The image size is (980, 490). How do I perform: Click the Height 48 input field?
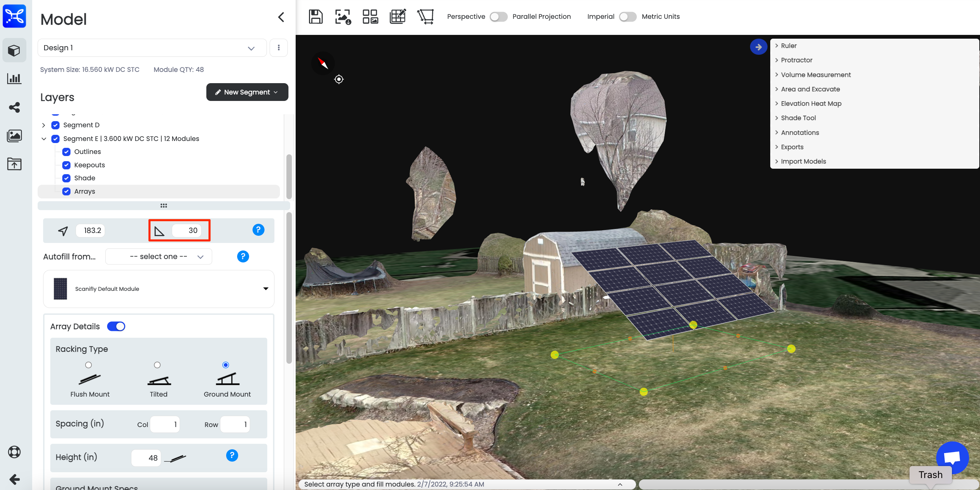click(146, 457)
